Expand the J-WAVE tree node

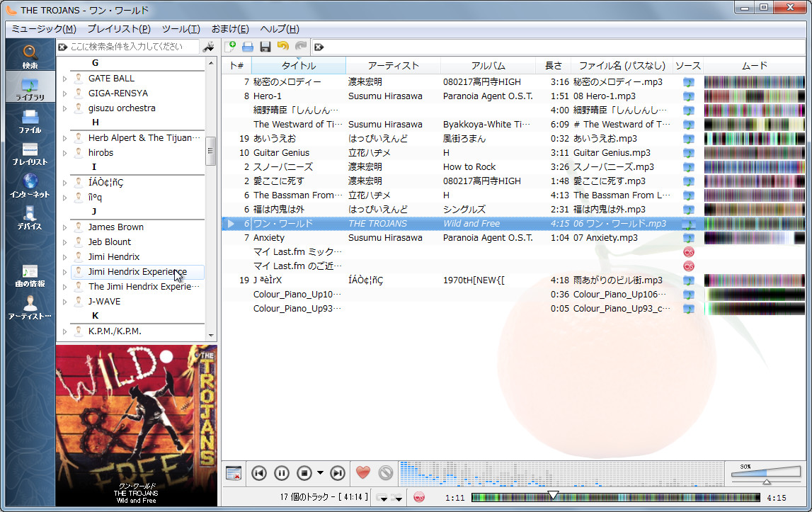(64, 302)
